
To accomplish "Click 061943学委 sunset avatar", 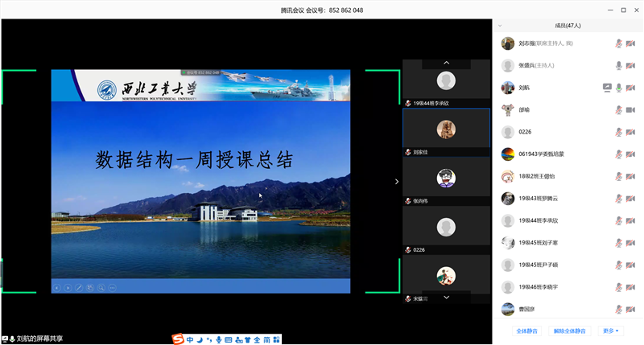I will coord(508,154).
